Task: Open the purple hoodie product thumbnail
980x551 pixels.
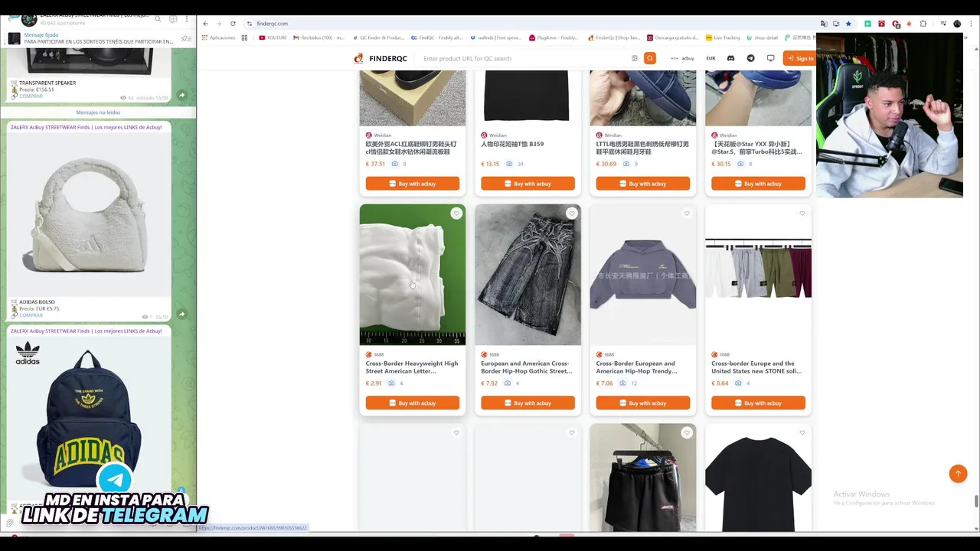Action: coord(643,275)
